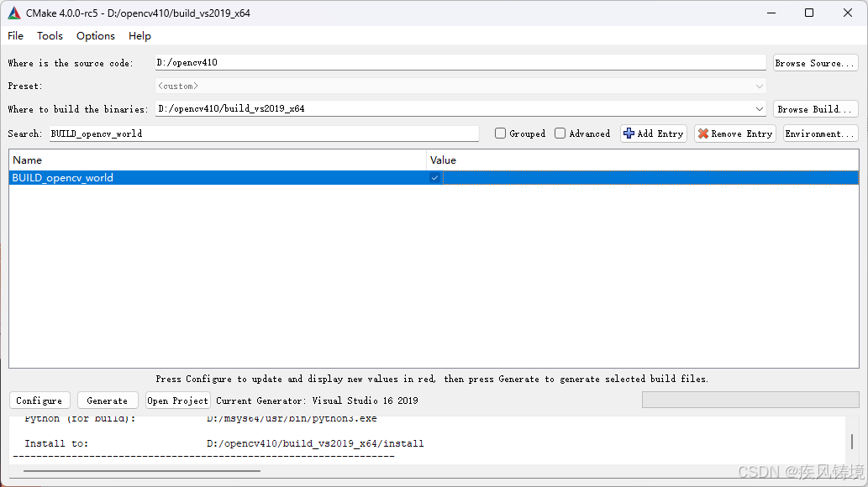Click the Current Generator Visual Studio 16 2019 label
The height and width of the screenshot is (487, 868).
tap(317, 401)
